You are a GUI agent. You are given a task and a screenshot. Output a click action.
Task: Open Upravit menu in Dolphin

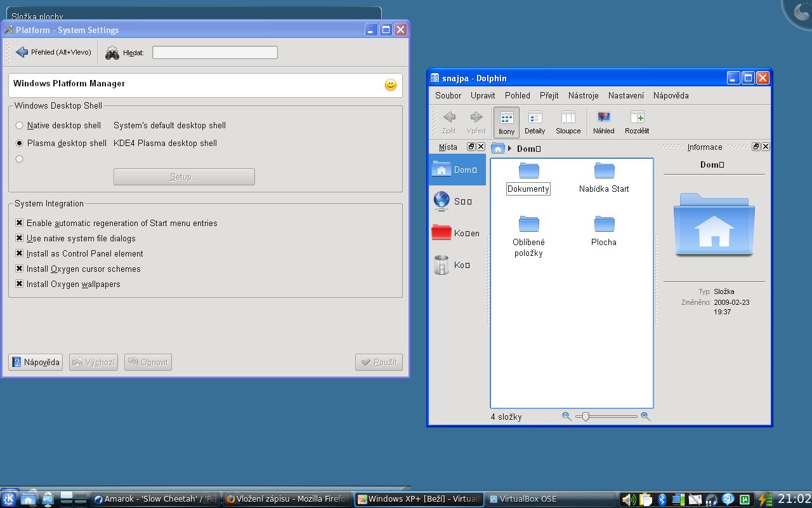point(483,95)
